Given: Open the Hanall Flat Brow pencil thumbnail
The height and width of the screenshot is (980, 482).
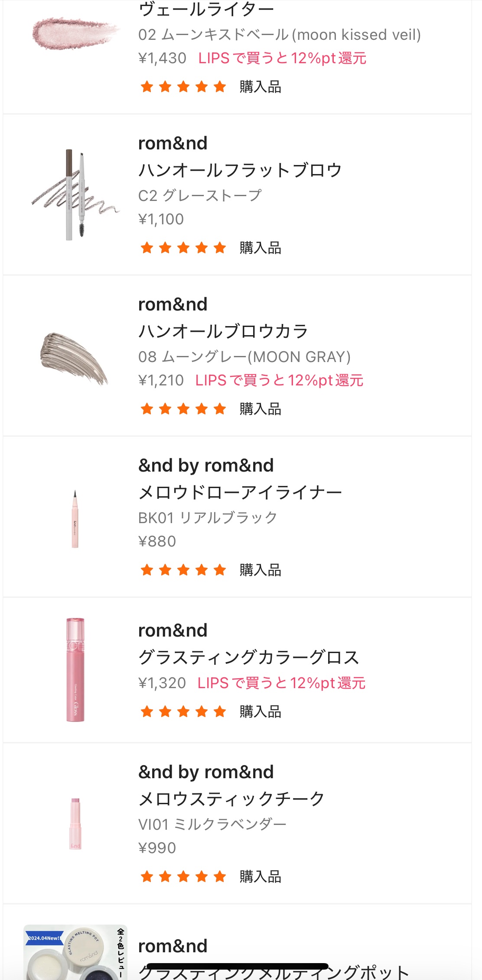Looking at the screenshot, I should [x=75, y=194].
